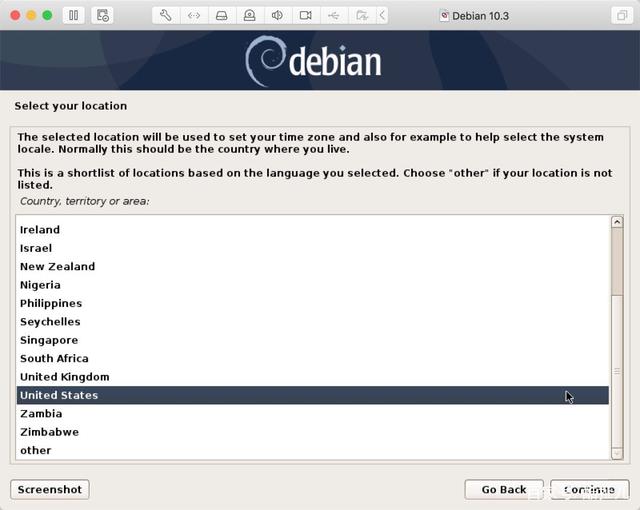Choose Zambia in the list

point(313,413)
